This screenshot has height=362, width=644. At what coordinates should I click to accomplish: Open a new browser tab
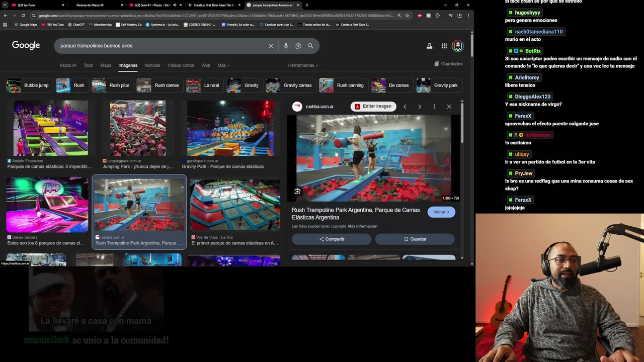click(307, 5)
